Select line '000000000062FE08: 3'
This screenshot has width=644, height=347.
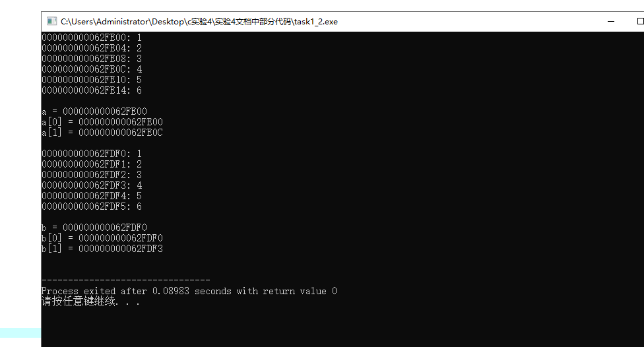(92, 59)
